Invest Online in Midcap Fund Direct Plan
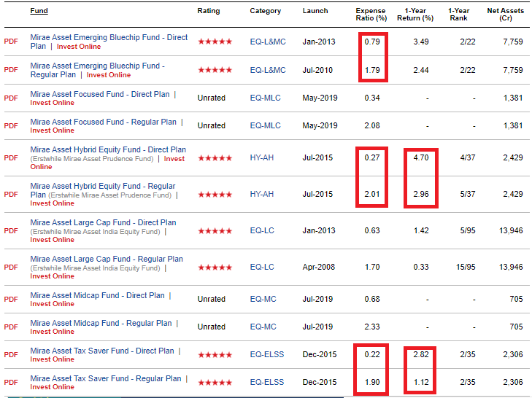This screenshot has width=532, height=398. [x=53, y=304]
